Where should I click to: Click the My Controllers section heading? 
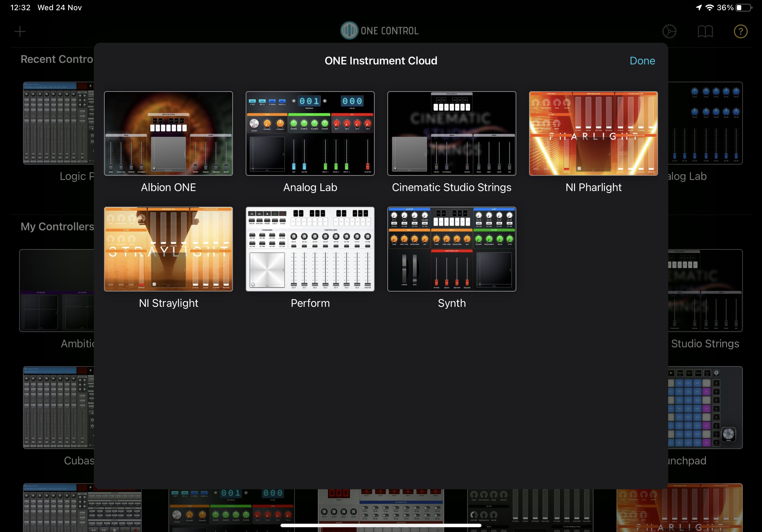coord(57,226)
